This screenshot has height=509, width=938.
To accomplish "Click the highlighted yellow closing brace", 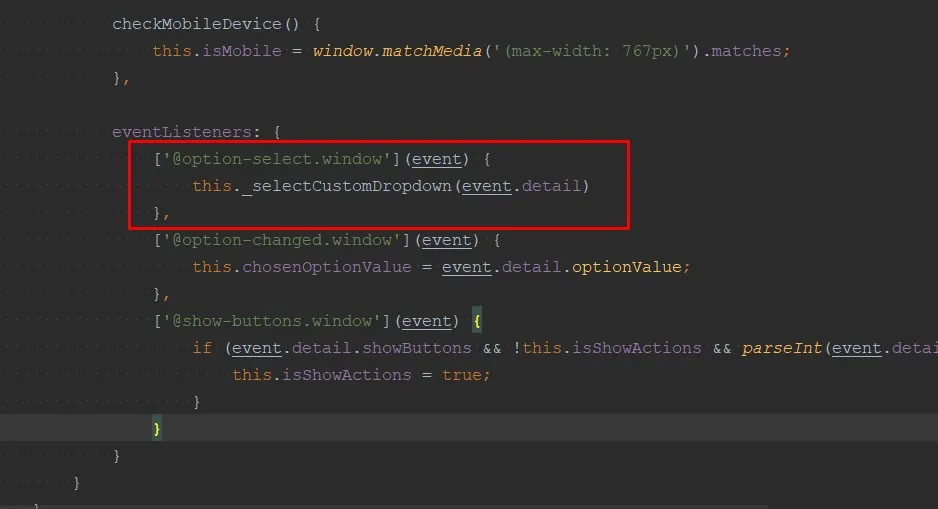I will click(157, 429).
